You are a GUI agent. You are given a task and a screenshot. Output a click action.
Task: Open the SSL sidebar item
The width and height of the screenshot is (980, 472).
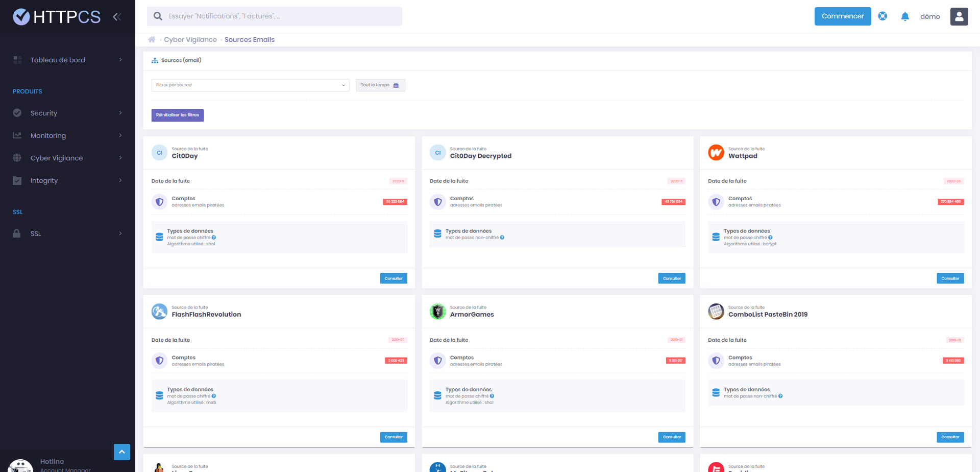click(67, 233)
